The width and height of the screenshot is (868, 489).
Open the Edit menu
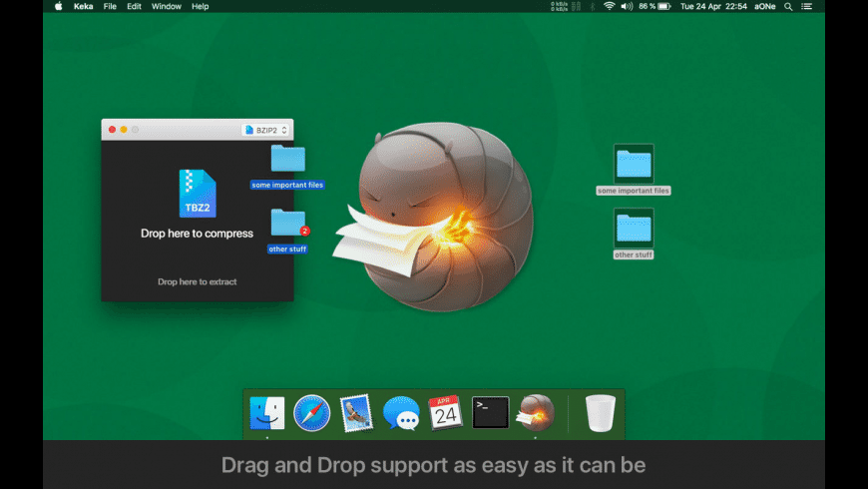pyautogui.click(x=134, y=6)
